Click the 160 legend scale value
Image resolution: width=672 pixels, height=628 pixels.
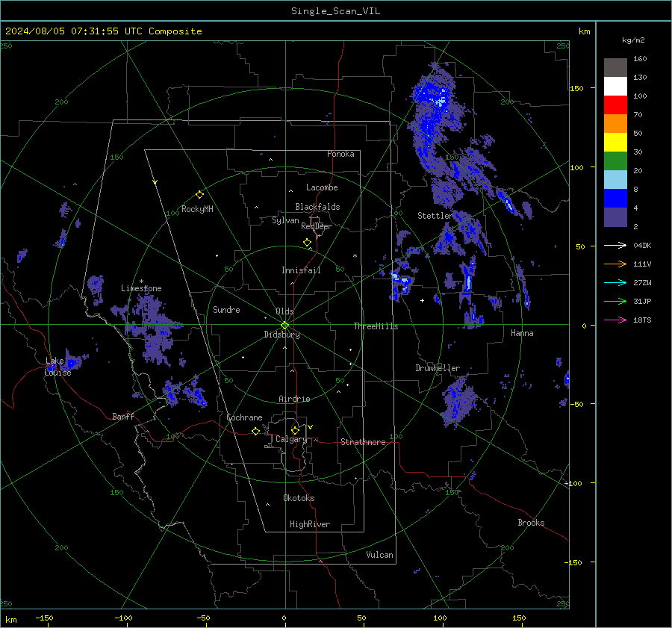[x=640, y=59]
